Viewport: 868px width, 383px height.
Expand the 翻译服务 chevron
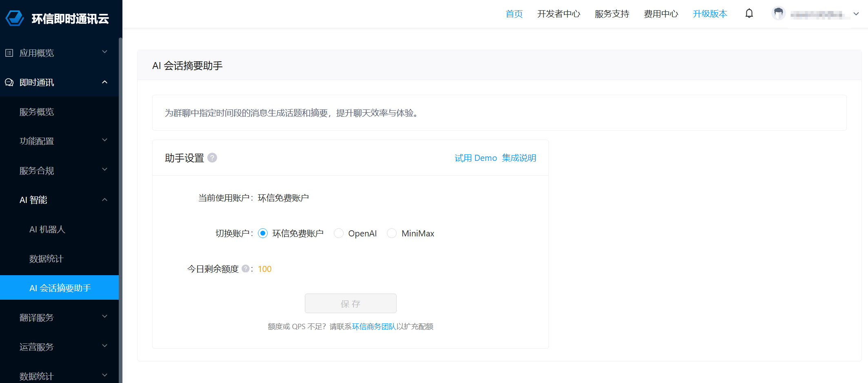coord(104,316)
